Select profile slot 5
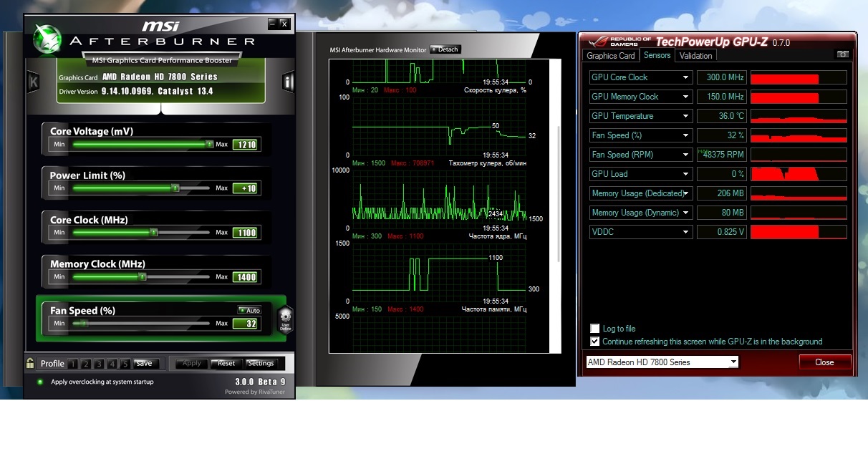The height and width of the screenshot is (464, 868). [x=125, y=364]
